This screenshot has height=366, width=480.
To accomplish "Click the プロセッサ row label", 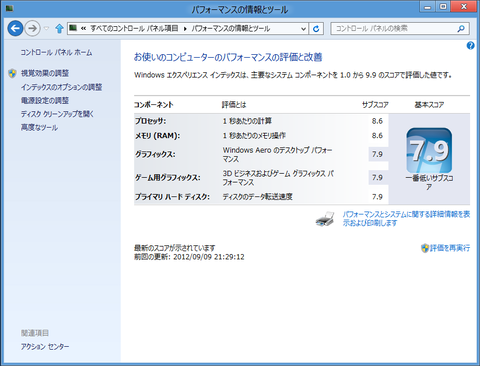I will coord(151,121).
